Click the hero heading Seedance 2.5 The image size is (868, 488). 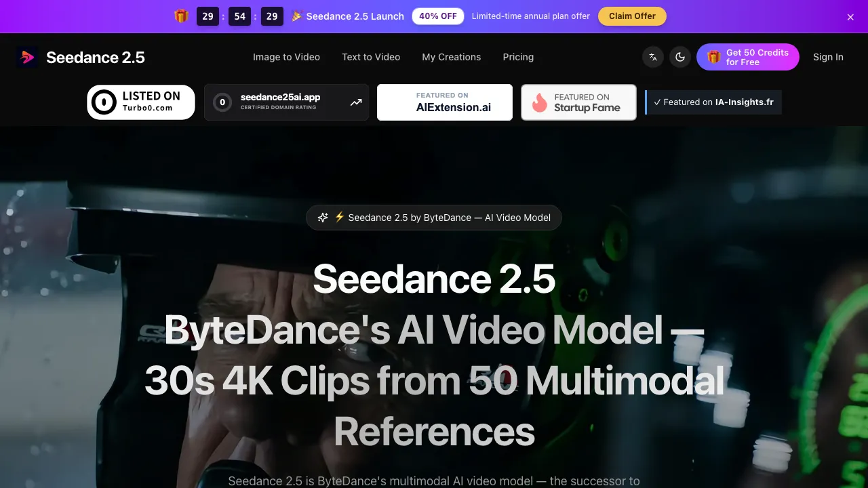coord(434,279)
